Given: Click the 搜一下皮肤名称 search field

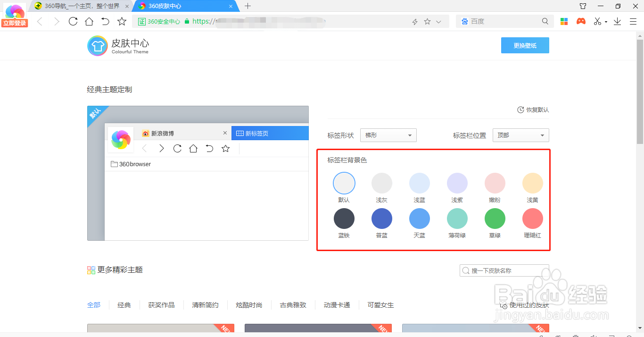Looking at the screenshot, I should 504,270.
